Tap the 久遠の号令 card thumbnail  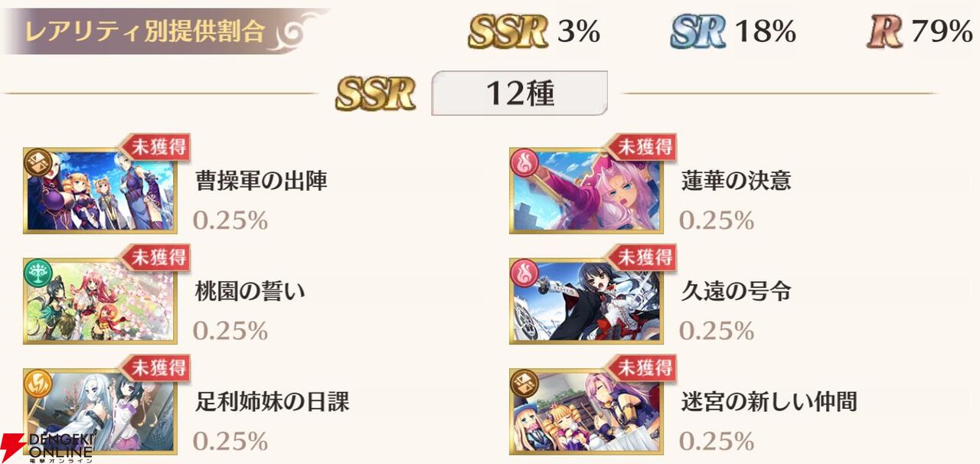coord(586,301)
